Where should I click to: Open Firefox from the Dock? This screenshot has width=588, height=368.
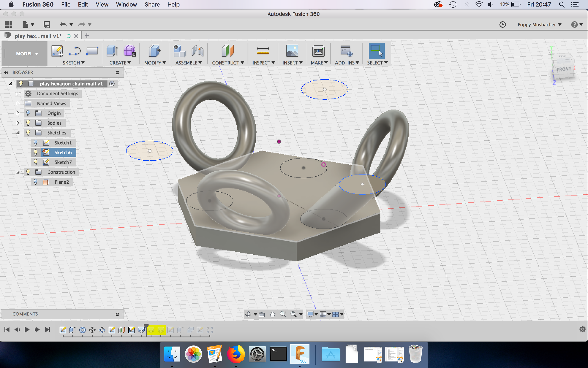[x=236, y=354]
